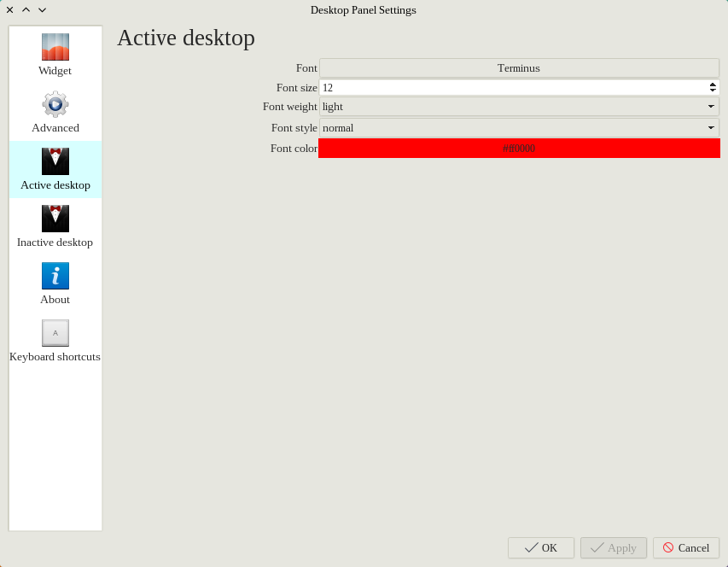Expand the Font style dropdown

click(710, 128)
